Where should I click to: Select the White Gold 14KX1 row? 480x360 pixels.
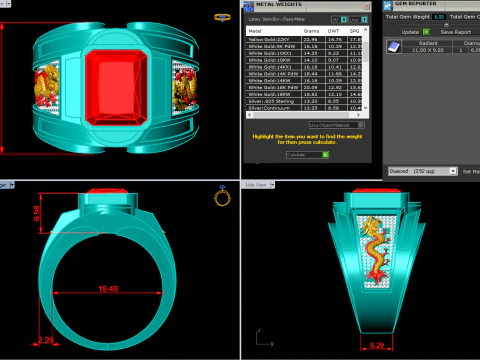(x=304, y=67)
